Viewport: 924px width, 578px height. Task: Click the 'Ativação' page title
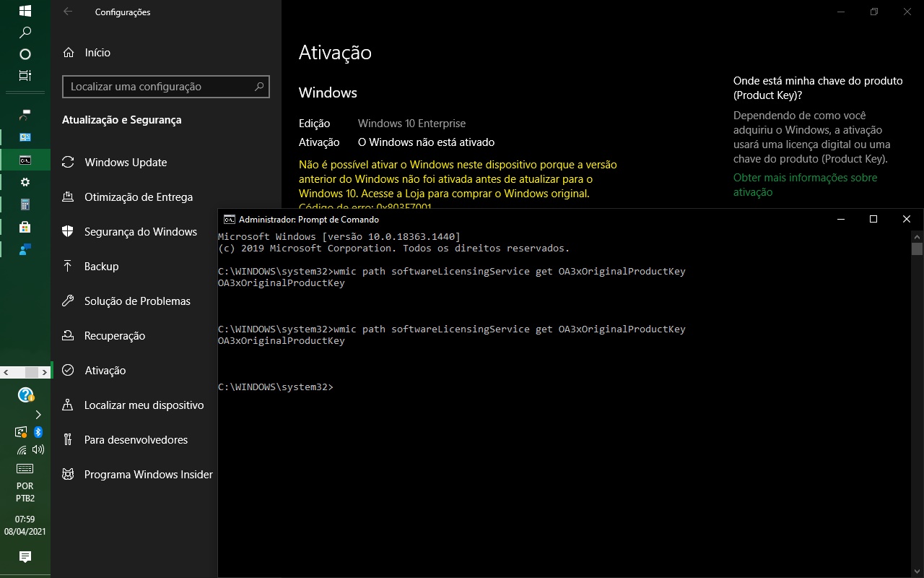(x=335, y=53)
